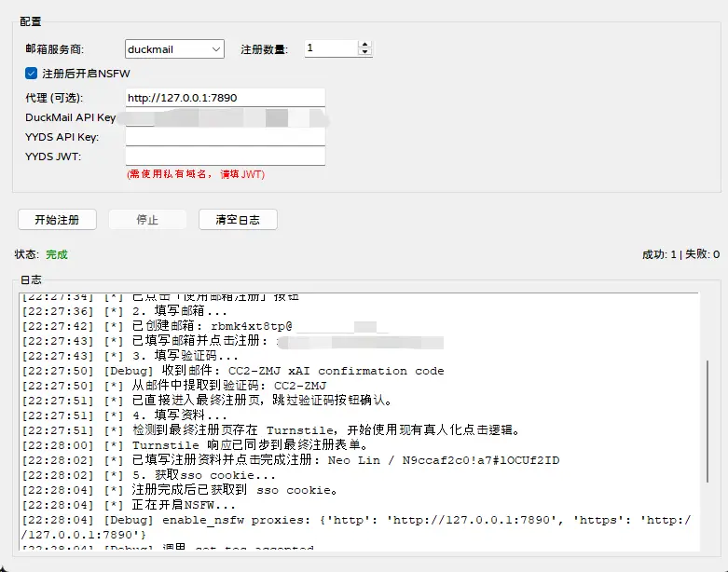The height and width of the screenshot is (572, 728).
Task: Click log line 检测到最终注册页存在 Turnstile
Action: pos(270,430)
